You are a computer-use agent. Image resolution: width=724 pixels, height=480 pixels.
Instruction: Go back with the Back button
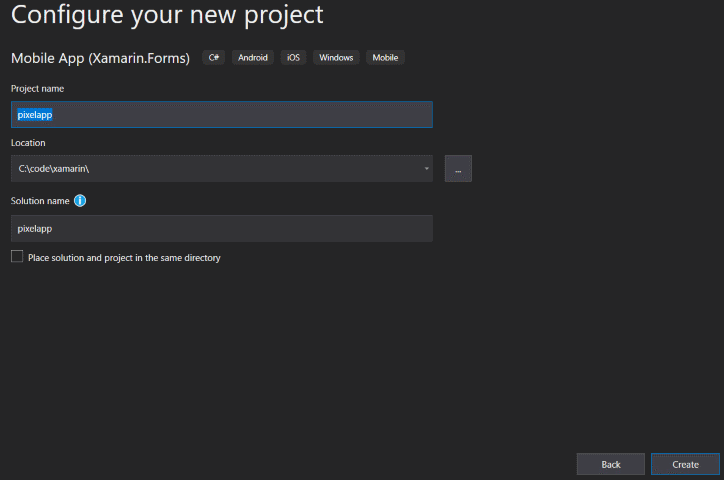click(610, 464)
